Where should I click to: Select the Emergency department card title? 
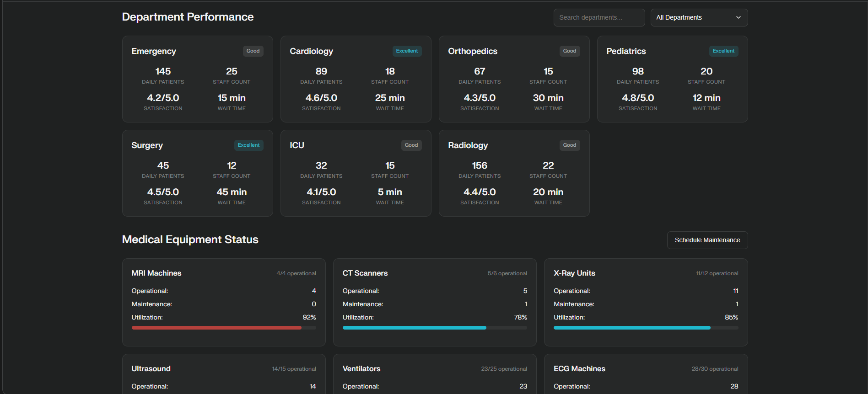[154, 51]
